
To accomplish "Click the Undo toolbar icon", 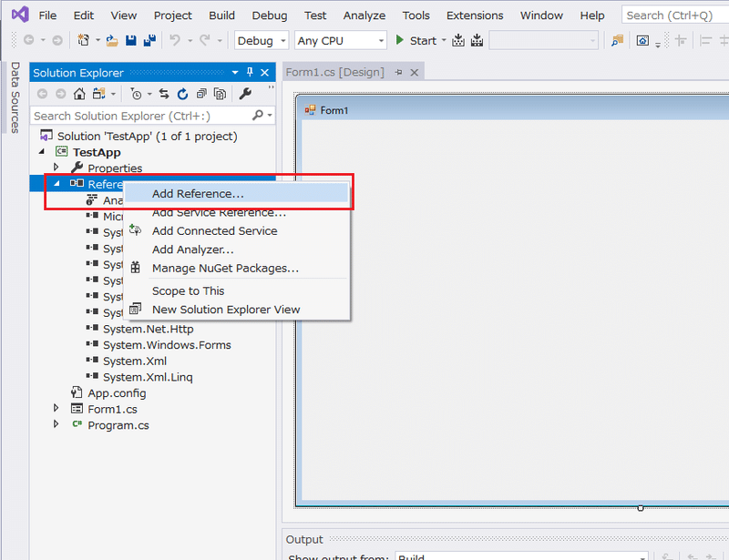I will click(x=175, y=40).
